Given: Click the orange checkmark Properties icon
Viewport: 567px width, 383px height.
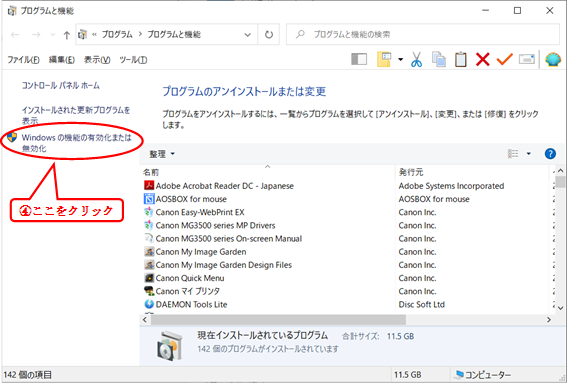Looking at the screenshot, I should pos(504,59).
